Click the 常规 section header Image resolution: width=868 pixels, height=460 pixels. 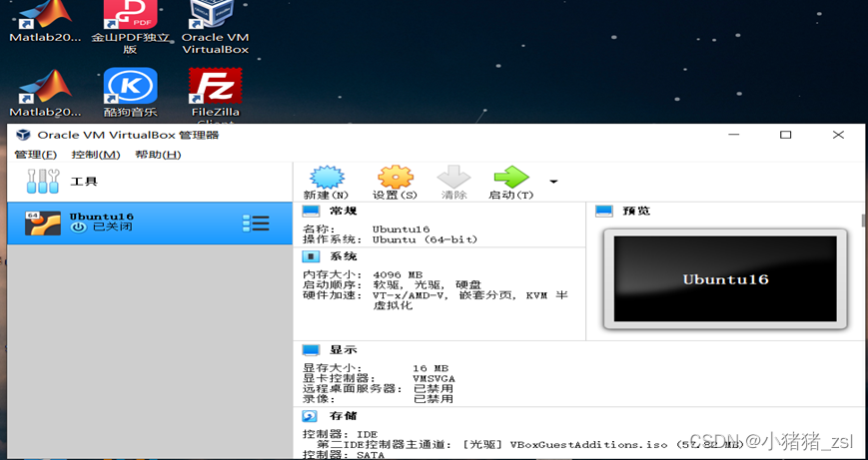(344, 211)
